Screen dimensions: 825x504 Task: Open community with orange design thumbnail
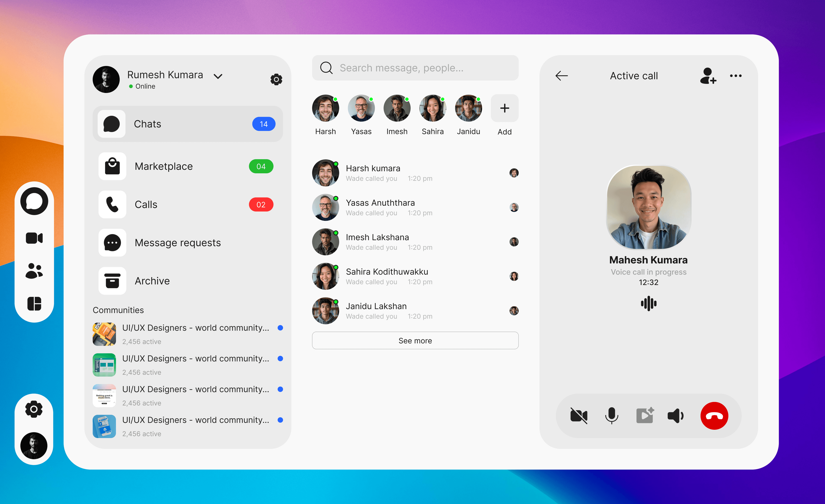pos(188,334)
